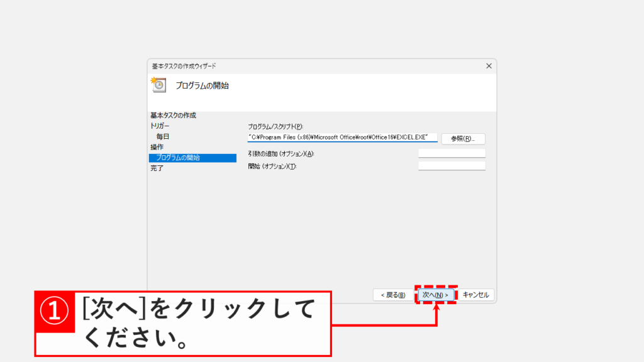Click the 引数の追加 (オプション)(A): label
The image size is (644, 362).
[281, 154]
